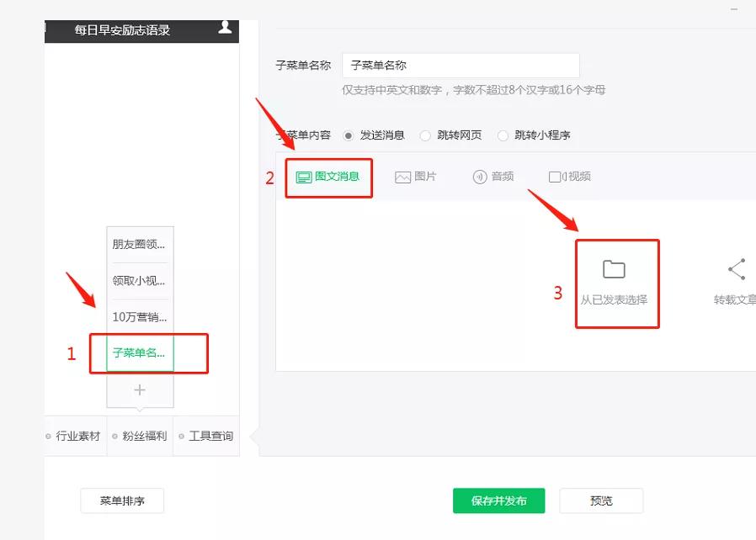Switch to the 行业素材 bottom menu
The width and height of the screenshot is (756, 540).
coord(75,436)
